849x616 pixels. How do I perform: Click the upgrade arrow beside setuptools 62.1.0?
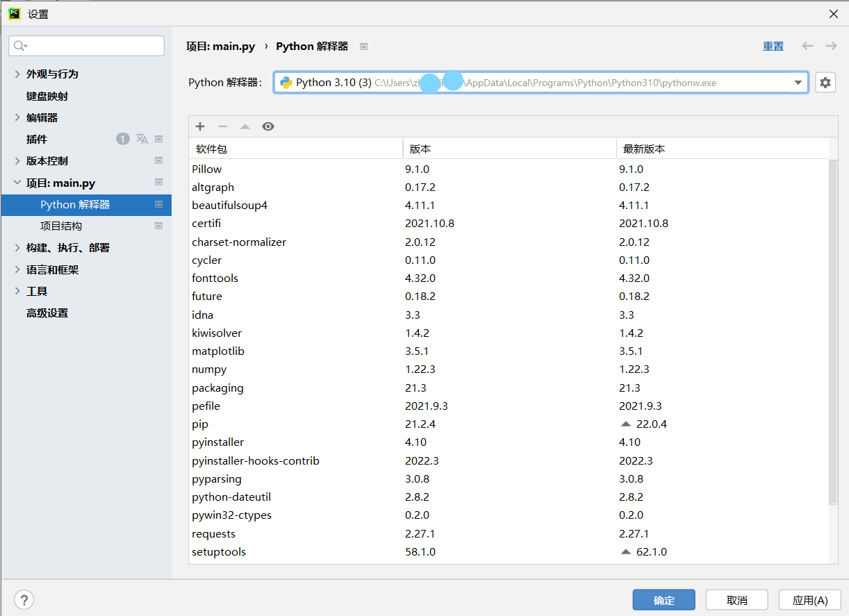[x=625, y=551]
